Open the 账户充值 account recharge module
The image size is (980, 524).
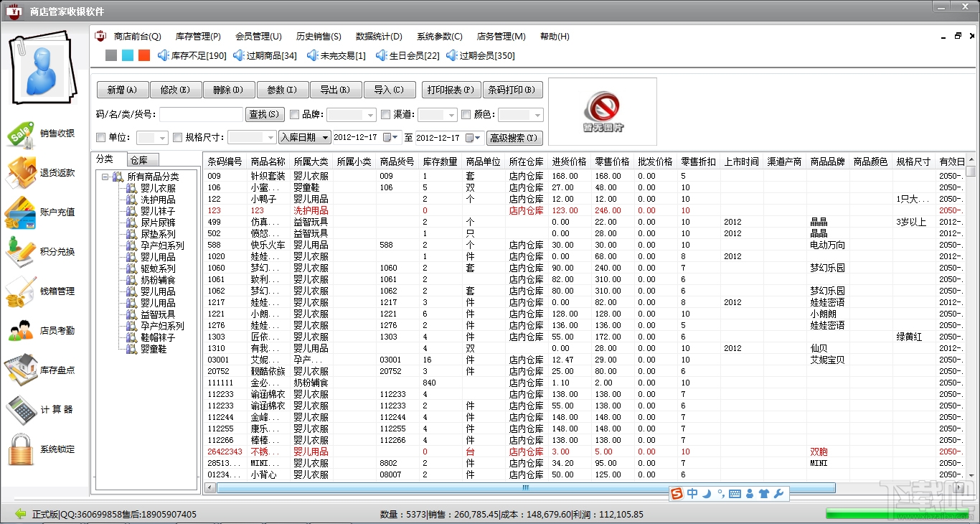tap(22, 212)
